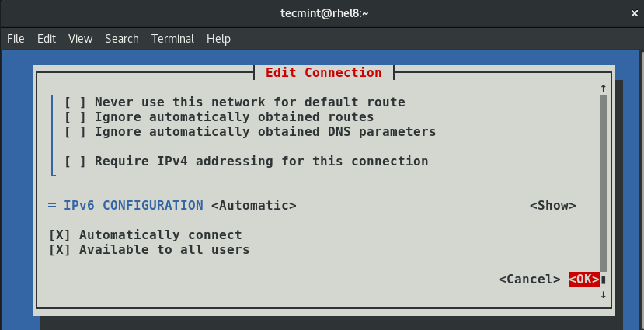
Task: Expand IPv6 configuration with Show
Action: 552,206
